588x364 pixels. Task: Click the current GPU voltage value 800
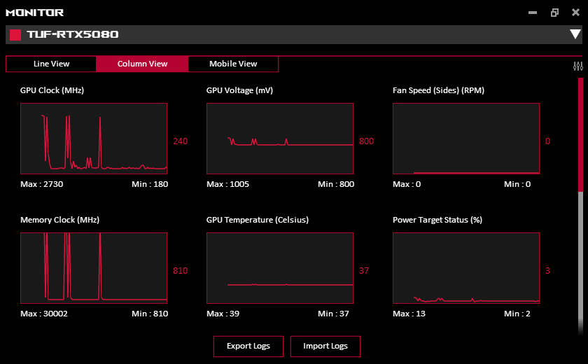366,141
